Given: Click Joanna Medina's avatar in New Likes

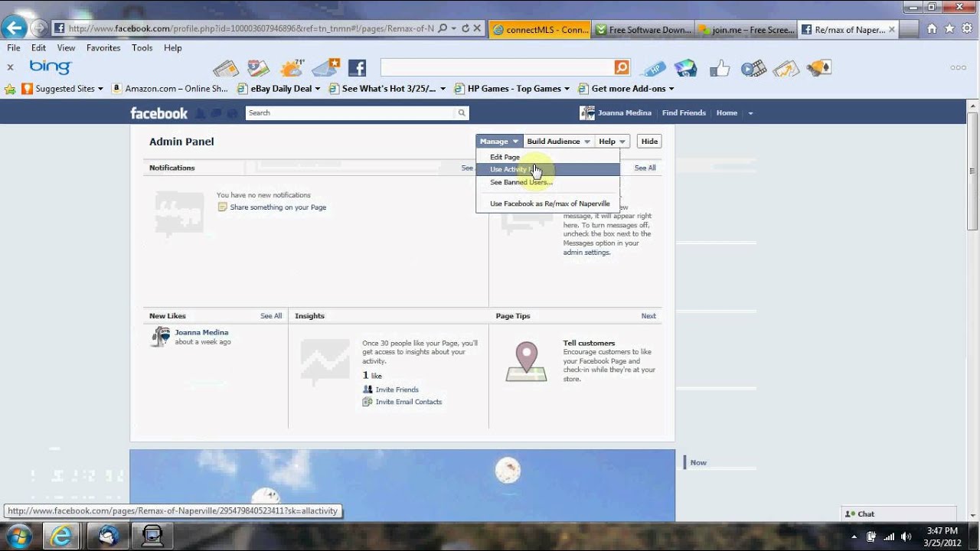Looking at the screenshot, I should (160, 337).
